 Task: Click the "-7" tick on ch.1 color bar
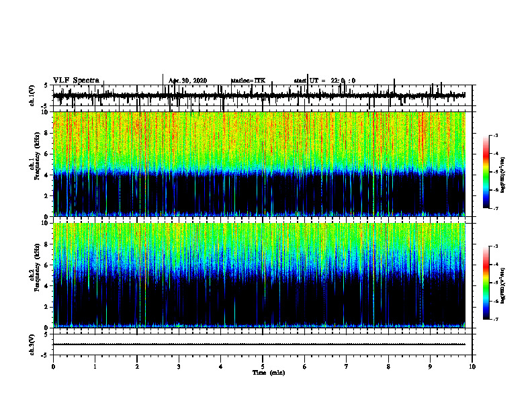coord(496,208)
